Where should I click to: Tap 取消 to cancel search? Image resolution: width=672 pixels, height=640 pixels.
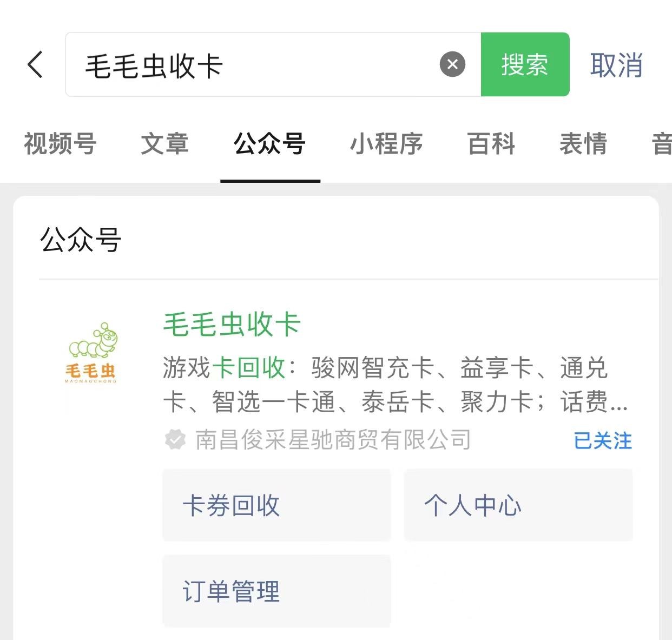pyautogui.click(x=616, y=65)
